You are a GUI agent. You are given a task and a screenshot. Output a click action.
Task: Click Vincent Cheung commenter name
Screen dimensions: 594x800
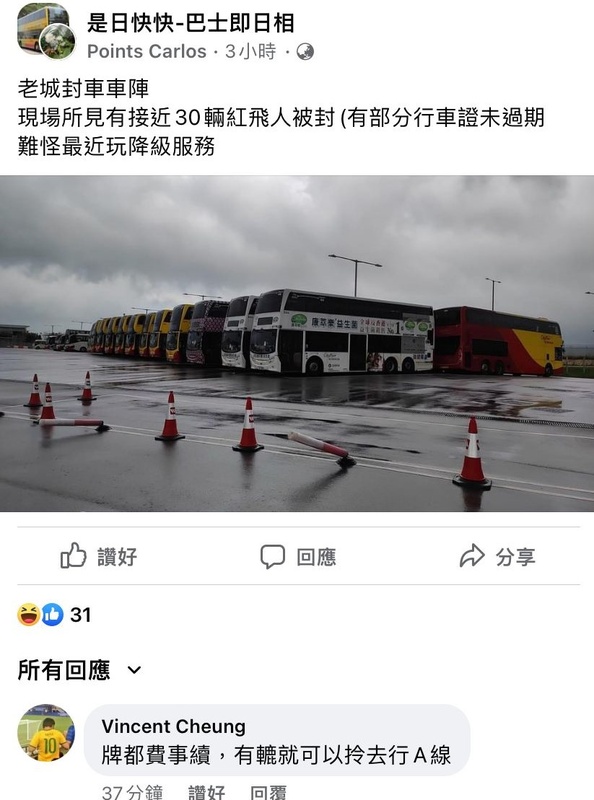coord(174,726)
